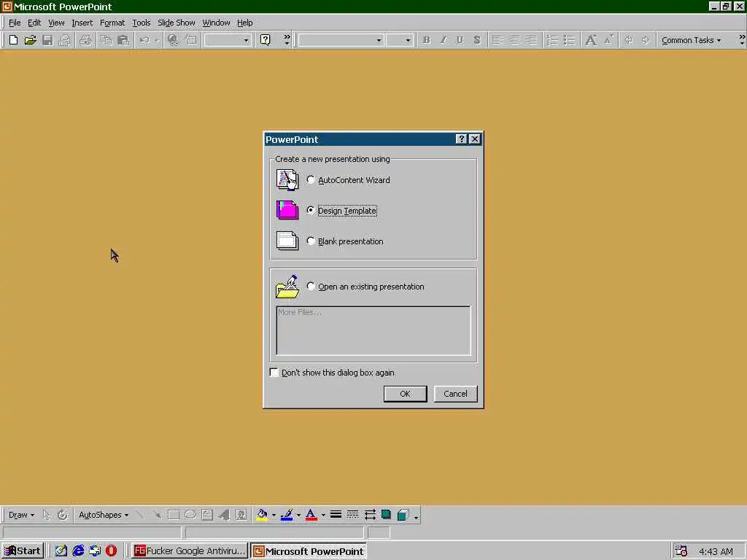
Task: Click the Shadow effect icon
Action: [x=387, y=515]
